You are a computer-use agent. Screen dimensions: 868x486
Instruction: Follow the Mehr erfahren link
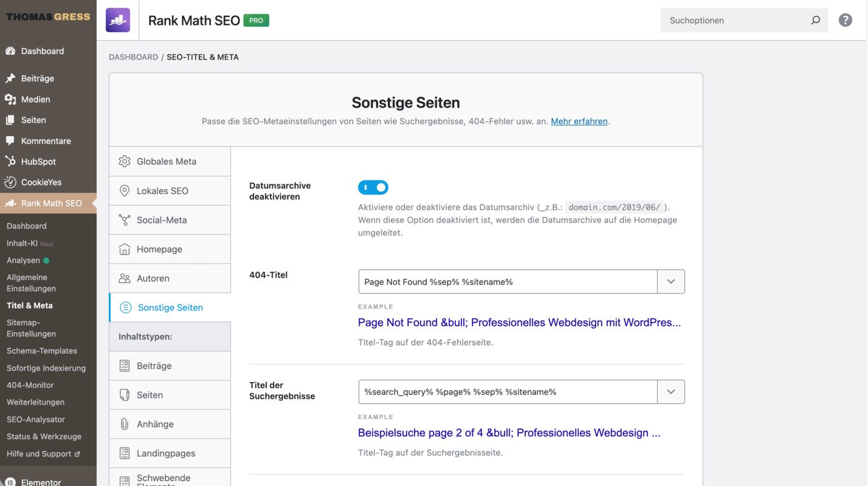pyautogui.click(x=579, y=121)
